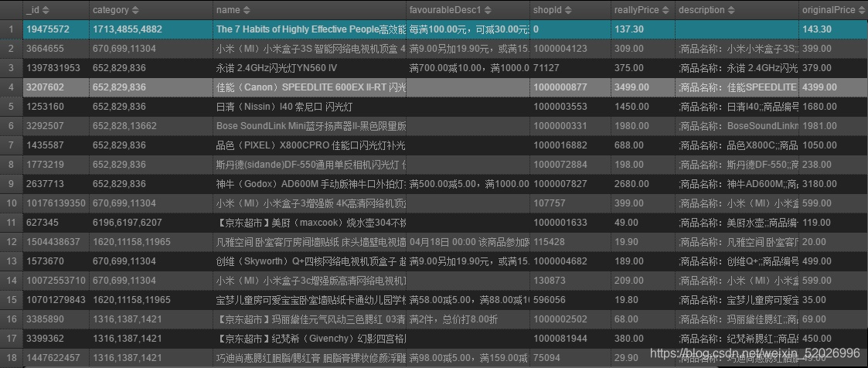Select _id cell 1253160
Viewport: 868px width, 368px height.
[56, 107]
